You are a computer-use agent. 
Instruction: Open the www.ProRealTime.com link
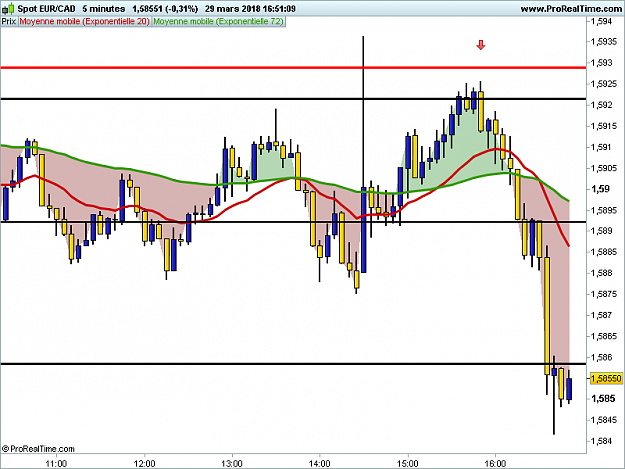(571, 8)
